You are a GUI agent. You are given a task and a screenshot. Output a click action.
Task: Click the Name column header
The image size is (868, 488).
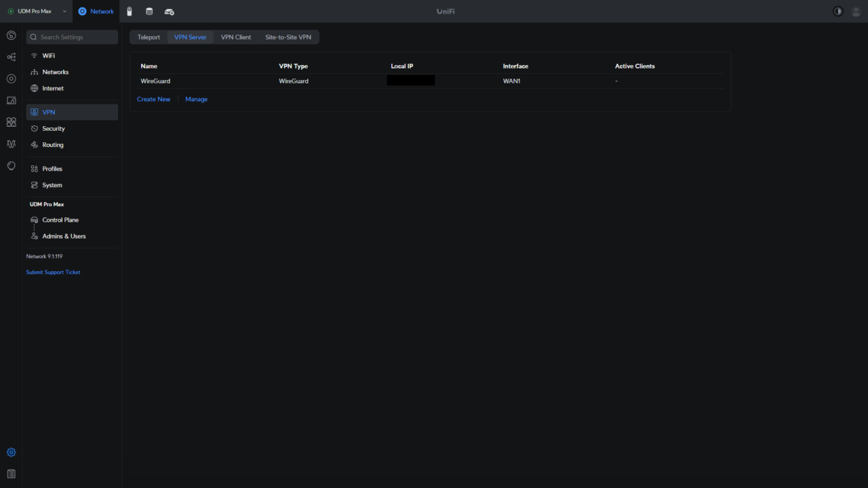[149, 66]
